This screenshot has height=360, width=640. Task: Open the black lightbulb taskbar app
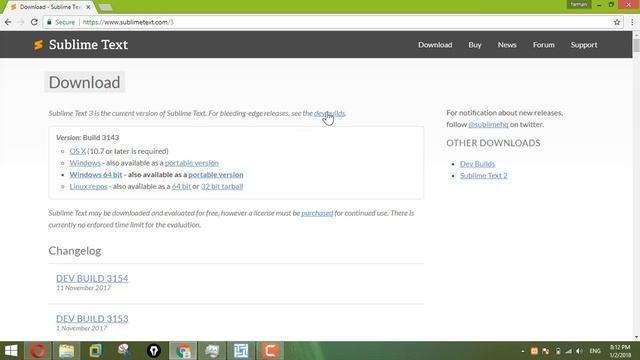pos(153,351)
